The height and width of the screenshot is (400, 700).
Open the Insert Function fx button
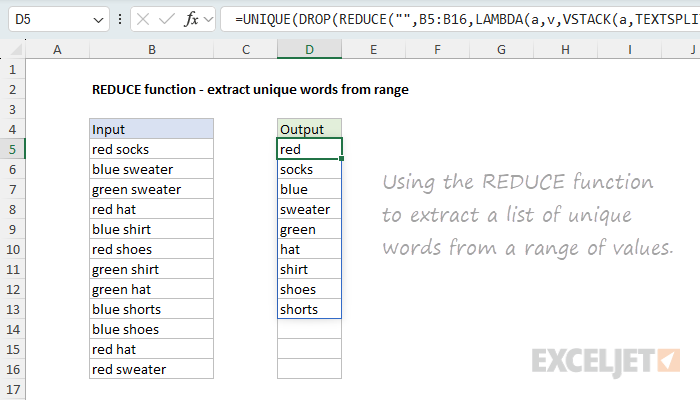point(192,19)
